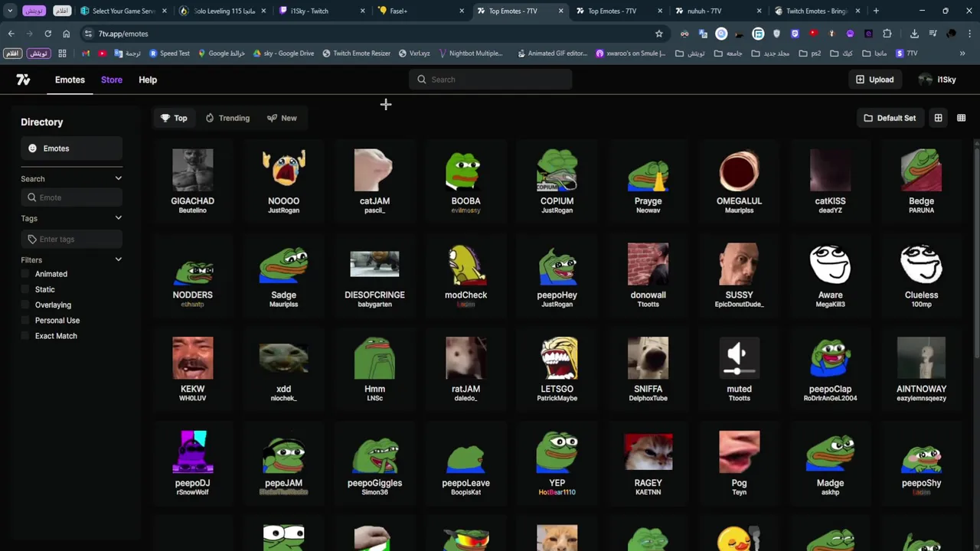Open the i1Sky user menu
This screenshot has width=980, height=551.
tap(937, 80)
